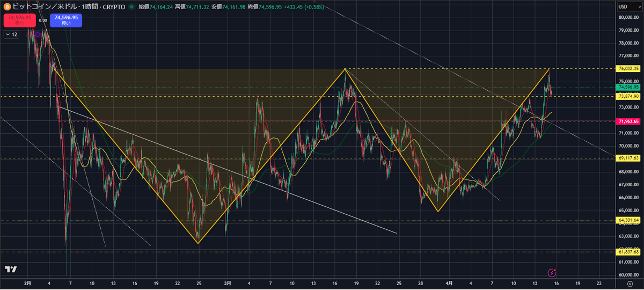
Task: Click the flash event icon near time axis
Action: coord(552,273)
